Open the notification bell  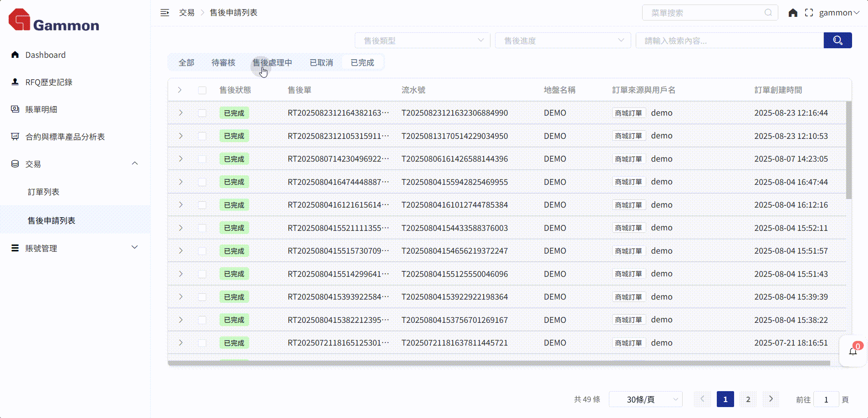point(853,351)
